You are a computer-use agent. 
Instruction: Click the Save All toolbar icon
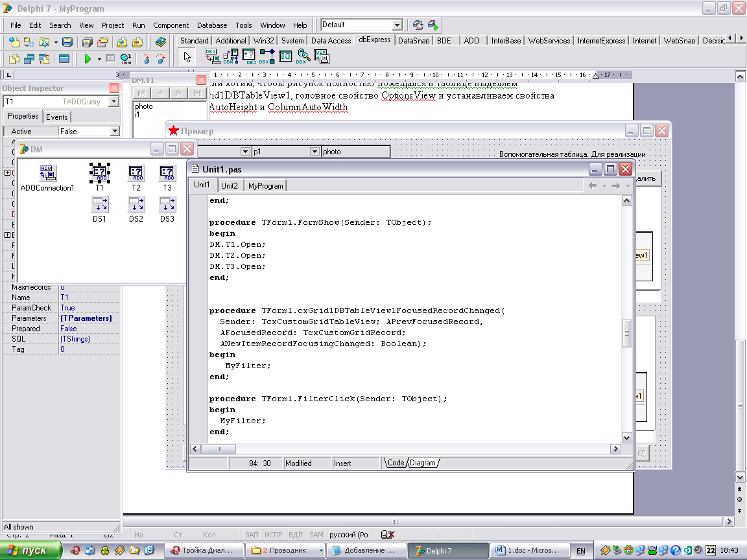[87, 42]
